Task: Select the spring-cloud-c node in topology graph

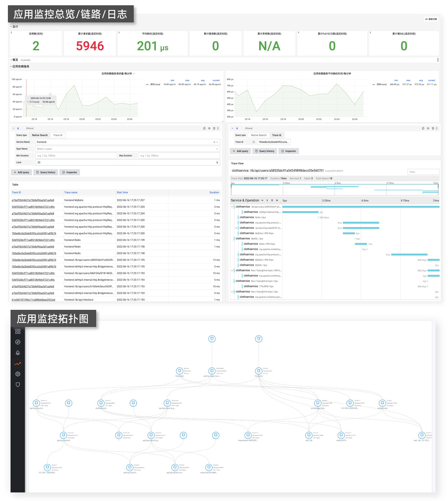Action: [x=130, y=467]
